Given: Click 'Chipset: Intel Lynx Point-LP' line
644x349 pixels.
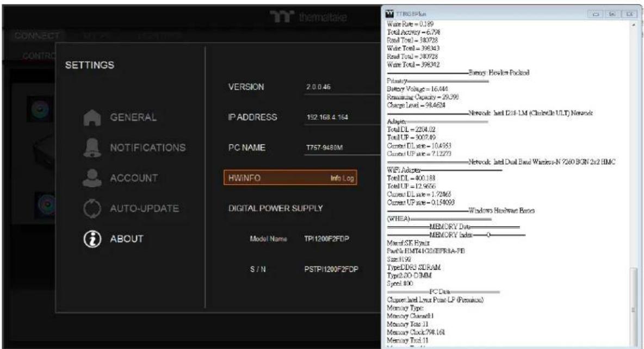Looking at the screenshot, I should 435,300.
